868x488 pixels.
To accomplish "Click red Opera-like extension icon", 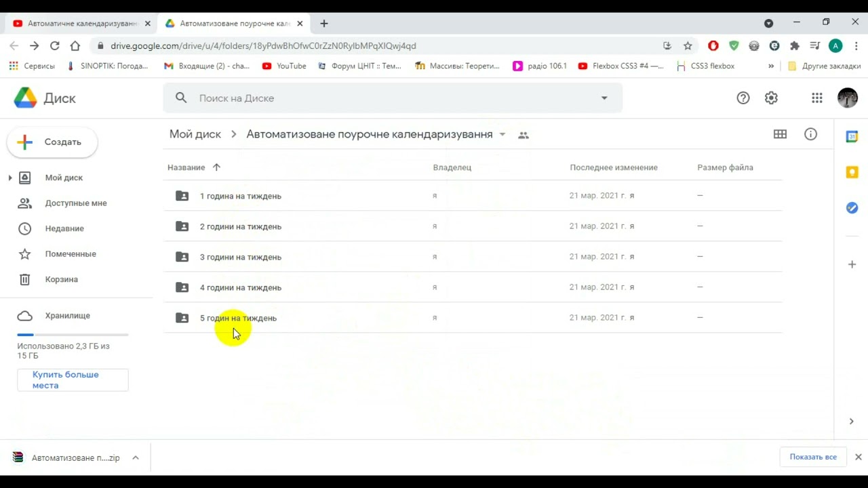I will coord(713,45).
